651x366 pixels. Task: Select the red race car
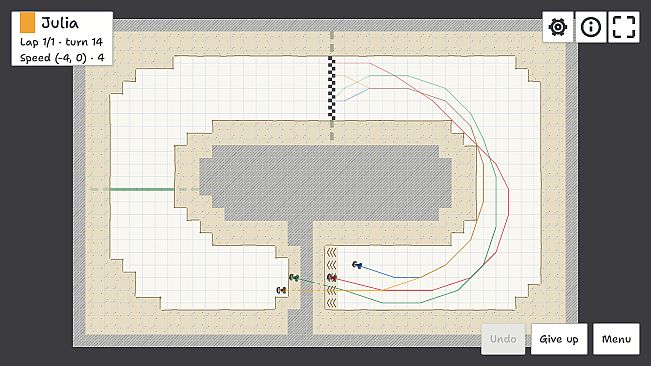[x=332, y=277]
